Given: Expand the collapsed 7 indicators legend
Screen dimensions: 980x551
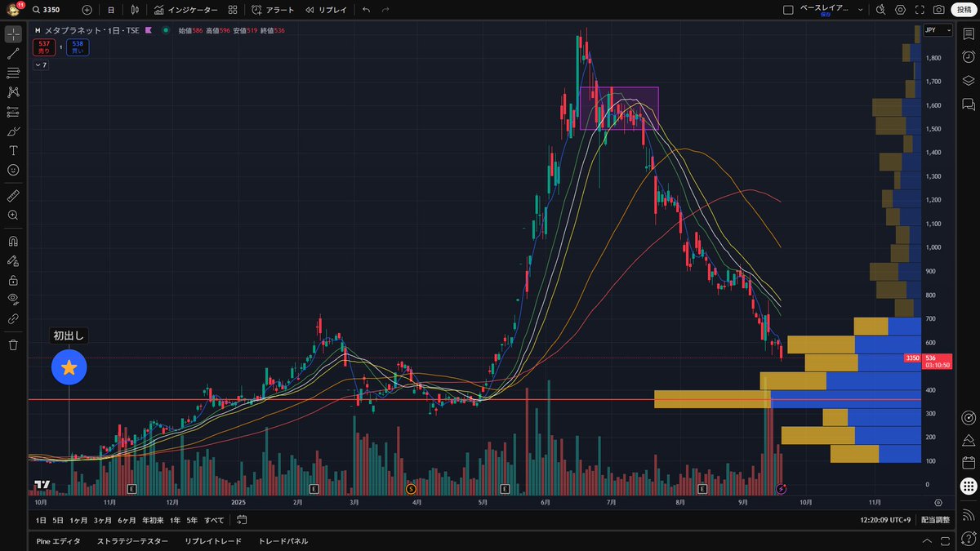Looking at the screenshot, I should (40, 65).
